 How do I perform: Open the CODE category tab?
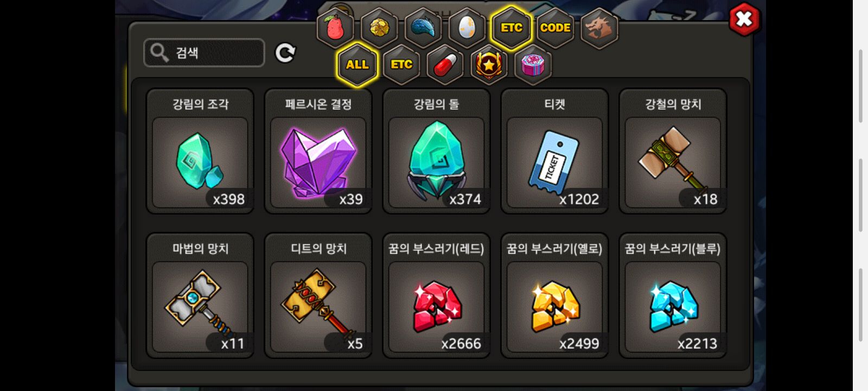coord(555,27)
